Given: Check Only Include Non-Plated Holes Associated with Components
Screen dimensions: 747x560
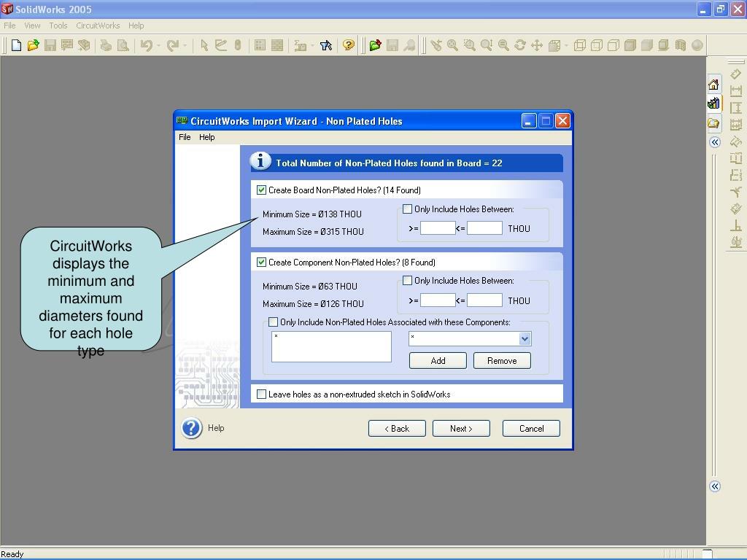Looking at the screenshot, I should click(x=273, y=322).
